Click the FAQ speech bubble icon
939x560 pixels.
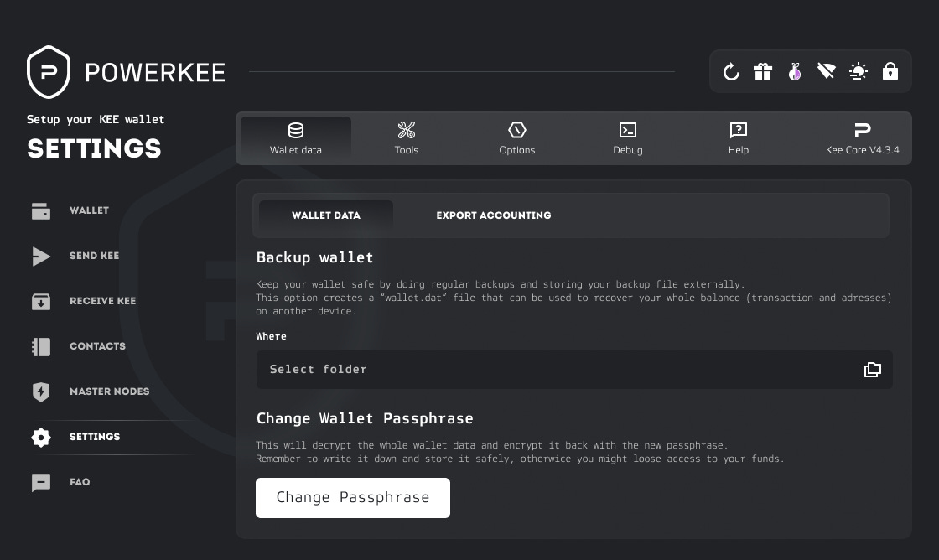pos(41,483)
